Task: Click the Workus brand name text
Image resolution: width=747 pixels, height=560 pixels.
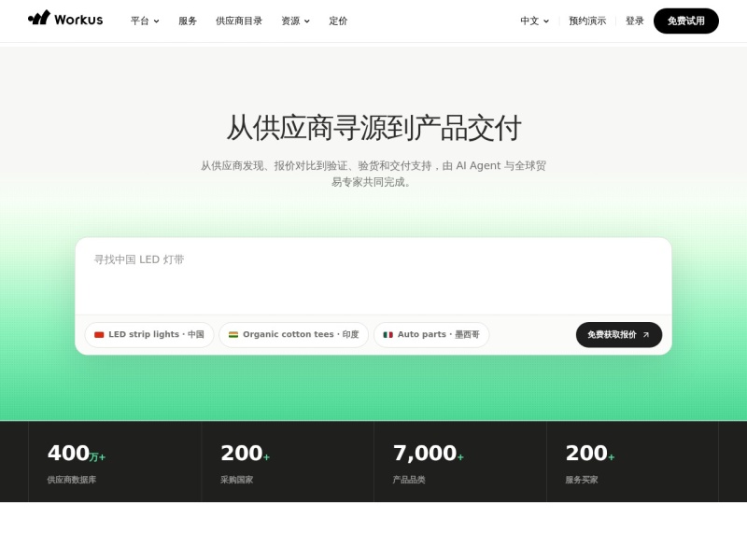Action: (x=78, y=20)
